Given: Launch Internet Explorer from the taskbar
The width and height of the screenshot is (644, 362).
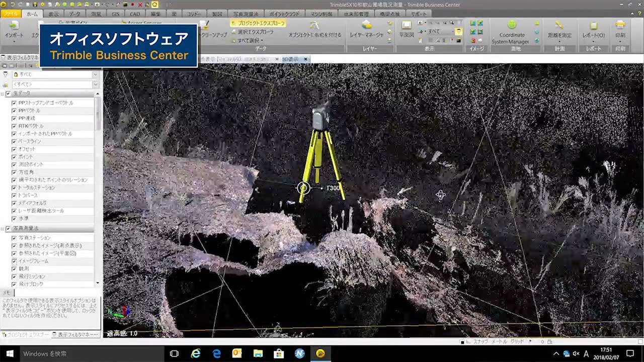Looking at the screenshot, I should (x=196, y=353).
